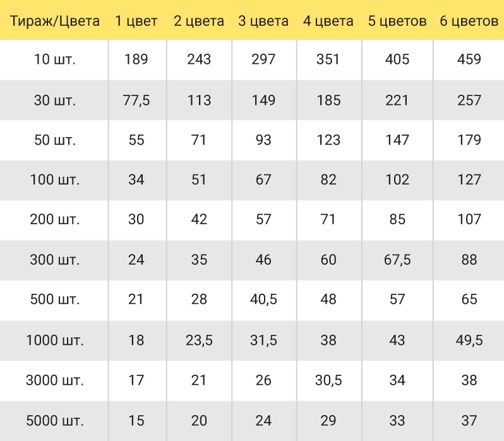The image size is (504, 441).
Task: Click the "6 цветов" column header
Action: pyautogui.click(x=469, y=21)
